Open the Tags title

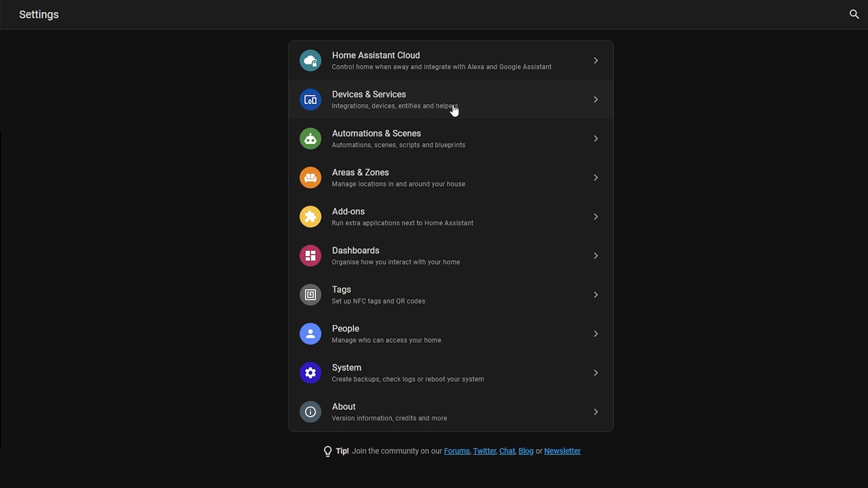[x=341, y=290]
